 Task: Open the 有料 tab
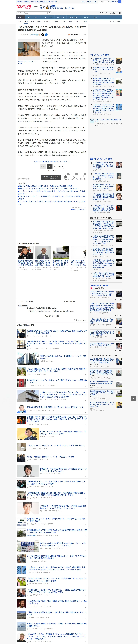95,17
